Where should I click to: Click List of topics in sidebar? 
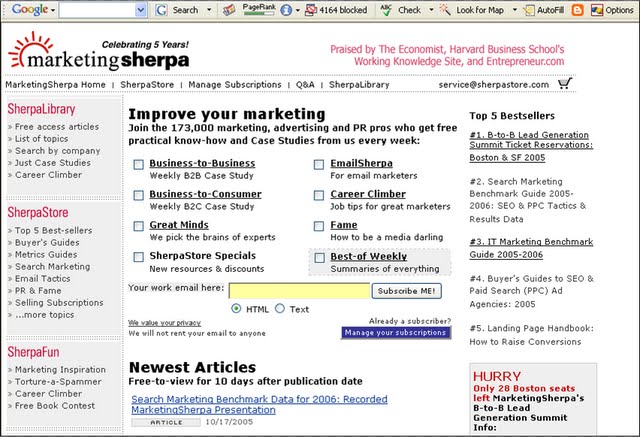coord(42,139)
